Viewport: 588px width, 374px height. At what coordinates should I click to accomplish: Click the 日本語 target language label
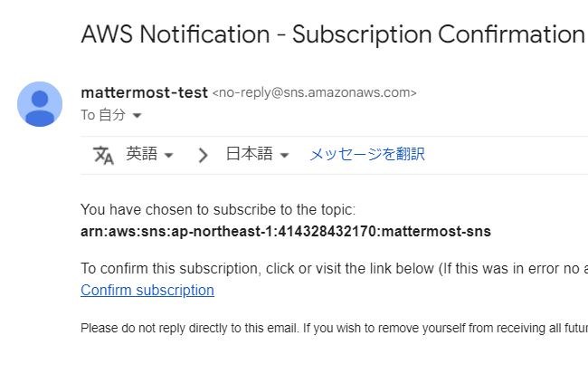[249, 154]
